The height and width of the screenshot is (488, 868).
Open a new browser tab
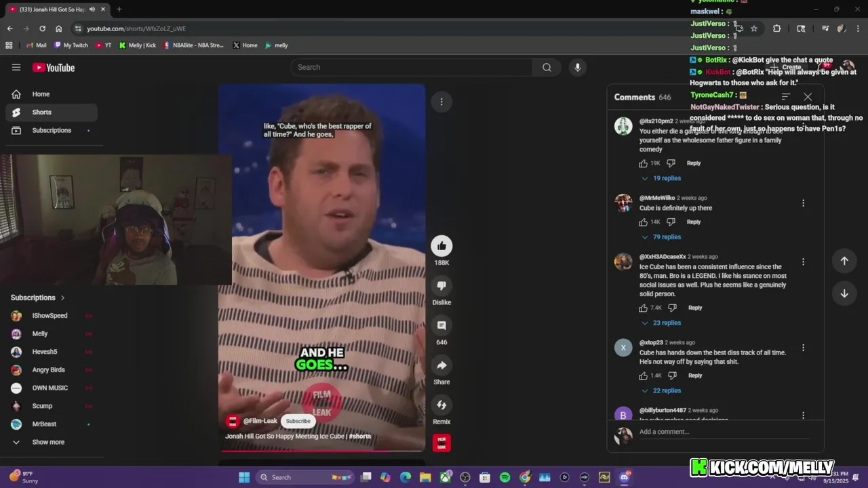pyautogui.click(x=119, y=9)
